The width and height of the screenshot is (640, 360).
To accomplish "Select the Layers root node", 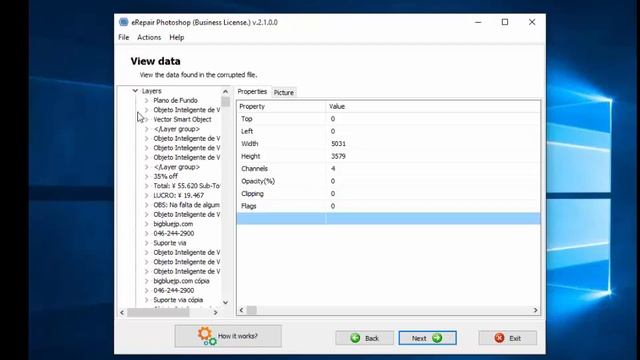I will (151, 91).
